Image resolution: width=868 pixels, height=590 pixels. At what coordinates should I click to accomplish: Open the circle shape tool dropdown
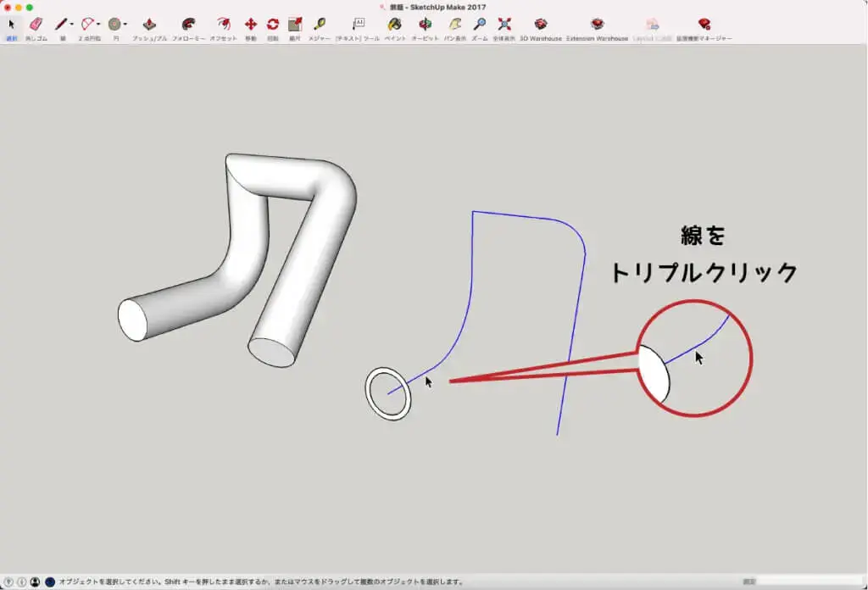coord(125,25)
